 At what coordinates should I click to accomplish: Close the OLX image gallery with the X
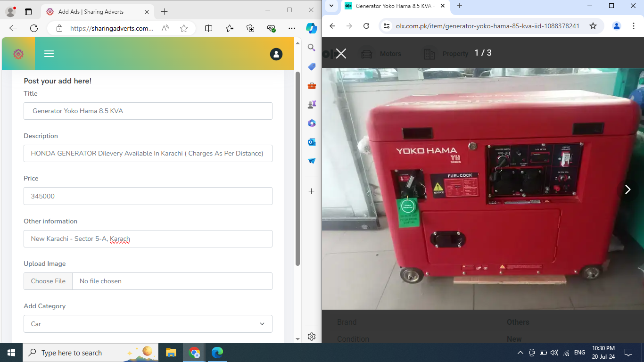(x=341, y=53)
